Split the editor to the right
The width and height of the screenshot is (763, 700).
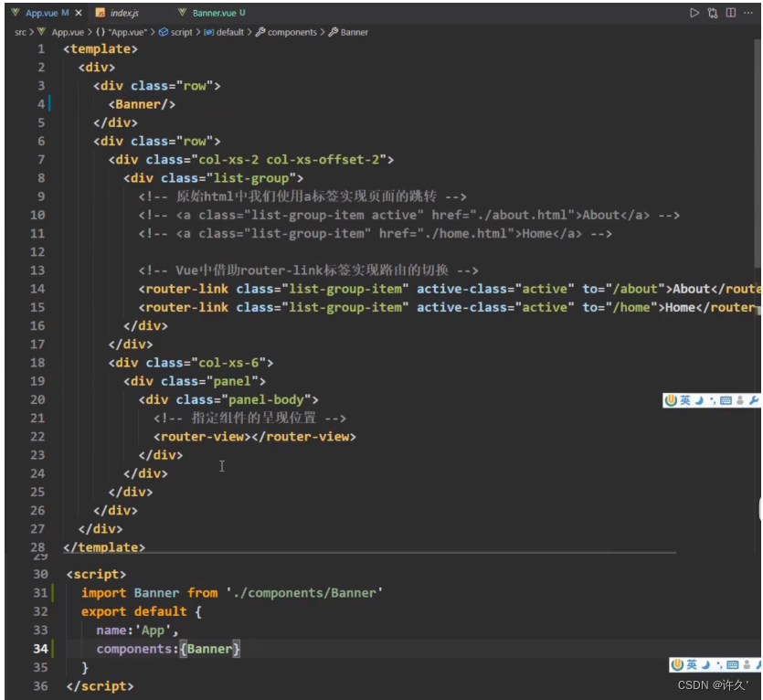[730, 13]
